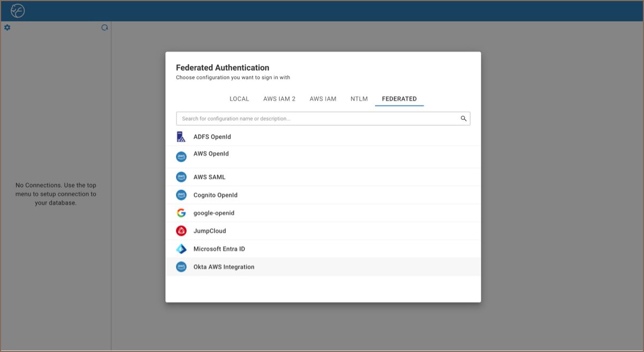Open settings gear in left sidebar
The width and height of the screenshot is (644, 352).
[7, 27]
